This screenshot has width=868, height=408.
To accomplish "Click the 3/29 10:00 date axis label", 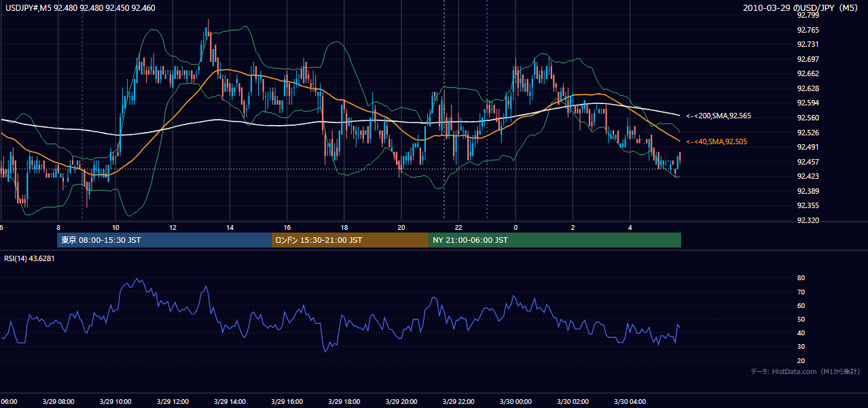I will coord(115,401).
